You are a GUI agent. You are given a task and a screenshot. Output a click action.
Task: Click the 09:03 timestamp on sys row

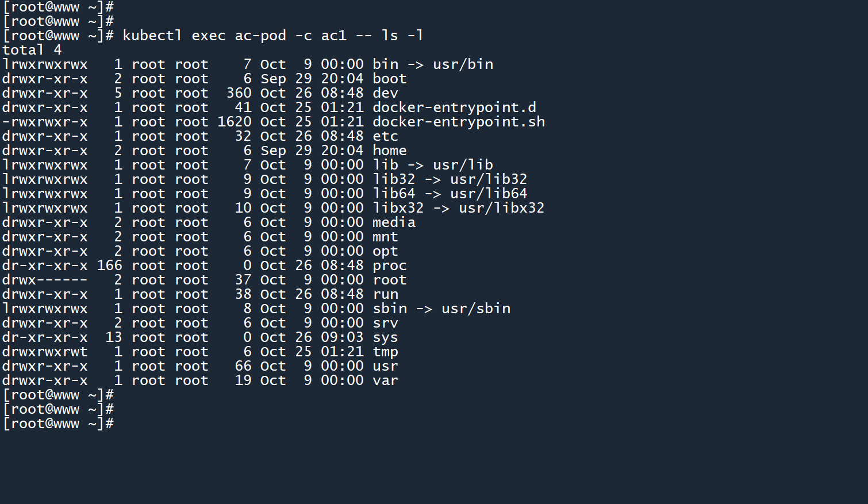point(342,337)
